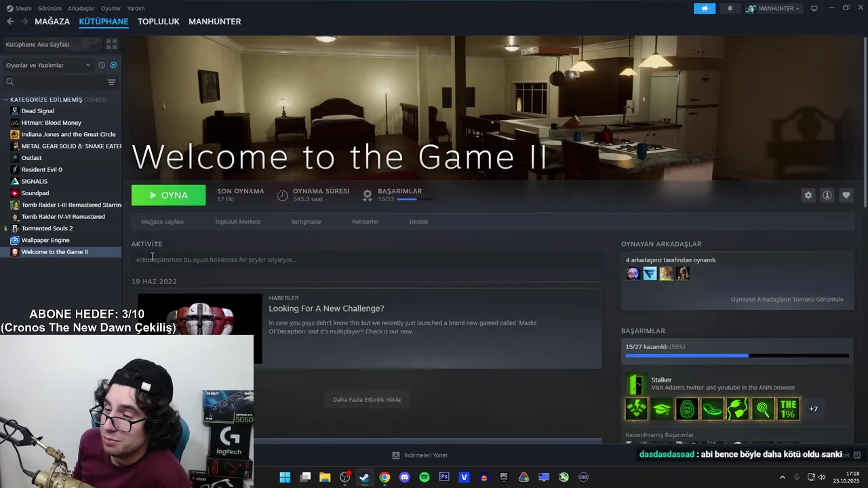
Task: View the power plug achievement icon
Action: (x=738, y=409)
